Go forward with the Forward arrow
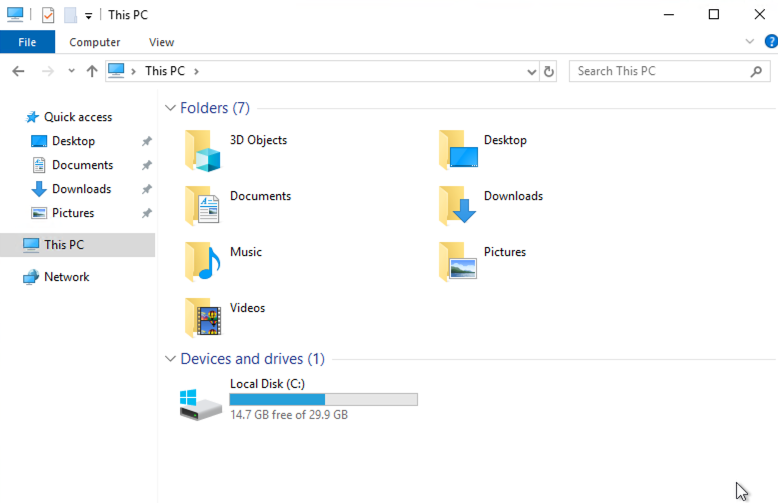This screenshot has height=503, width=778. pyautogui.click(x=48, y=71)
